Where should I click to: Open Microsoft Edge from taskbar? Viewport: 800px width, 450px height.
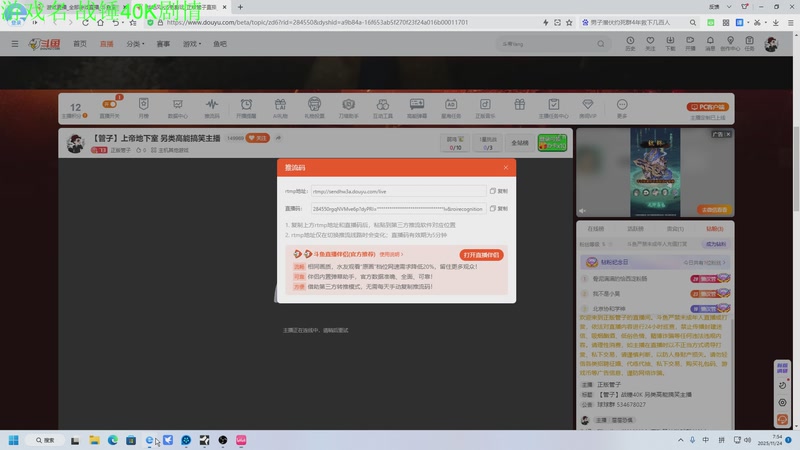click(112, 440)
